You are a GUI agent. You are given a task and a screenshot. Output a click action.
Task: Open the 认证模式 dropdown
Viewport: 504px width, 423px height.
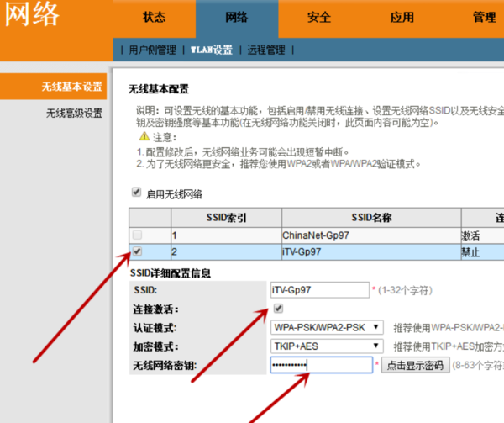pos(327,328)
